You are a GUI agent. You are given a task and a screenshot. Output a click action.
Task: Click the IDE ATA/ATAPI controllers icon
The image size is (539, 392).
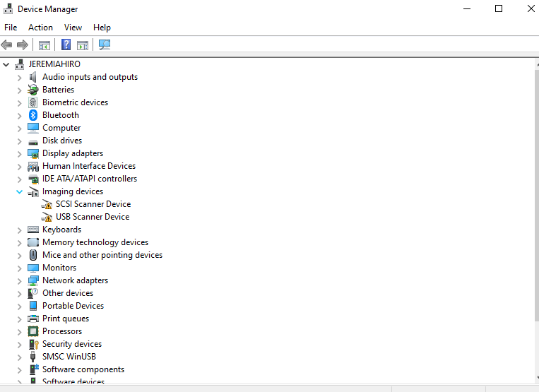click(33, 179)
